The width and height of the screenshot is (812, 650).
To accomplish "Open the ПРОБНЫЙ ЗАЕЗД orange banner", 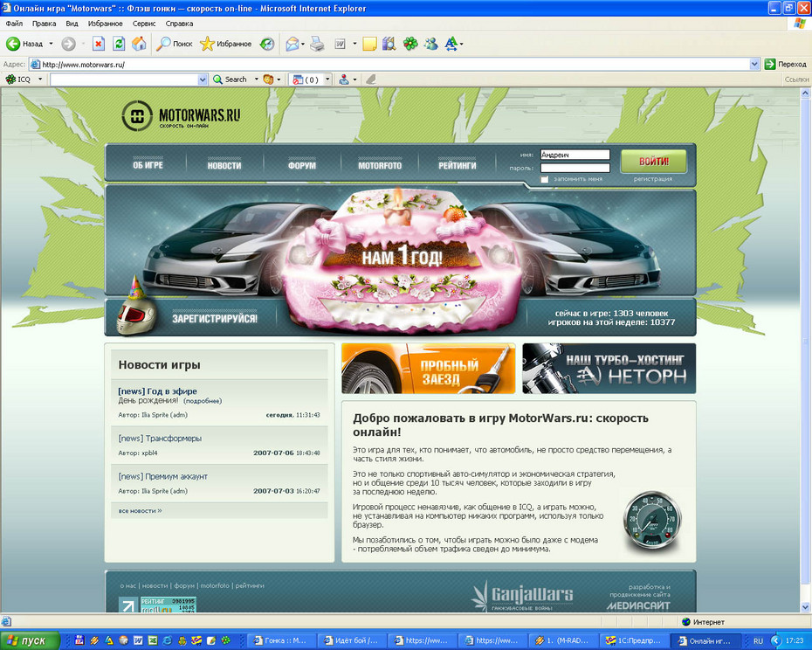I will click(x=429, y=369).
